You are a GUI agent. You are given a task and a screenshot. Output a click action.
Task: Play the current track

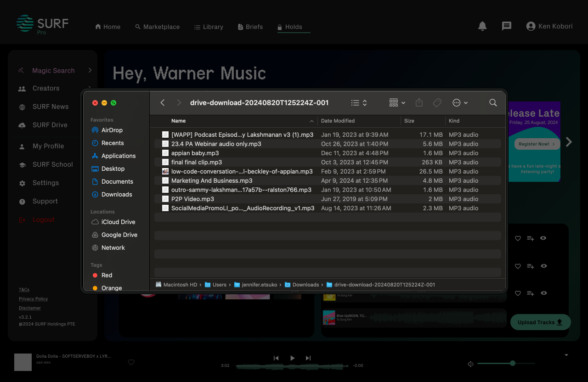pyautogui.click(x=292, y=358)
